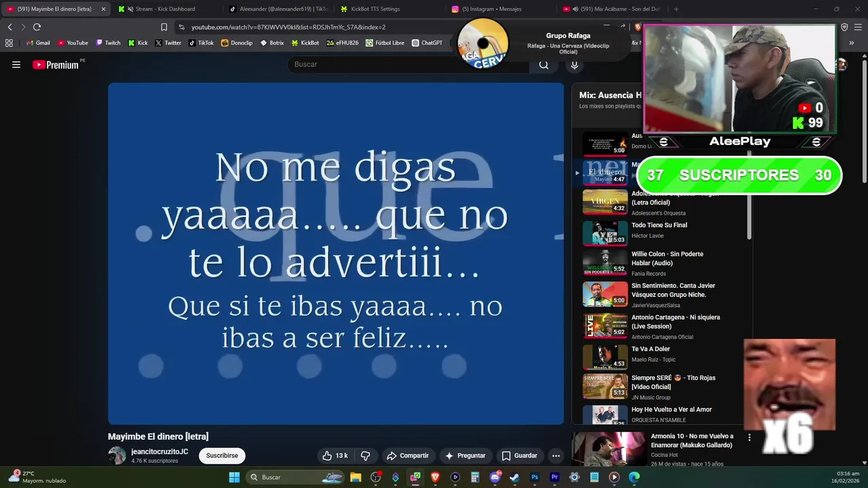Screen dimensions: 868x488
Task: Click the YouTube Buscar search field
Action: [x=409, y=64]
